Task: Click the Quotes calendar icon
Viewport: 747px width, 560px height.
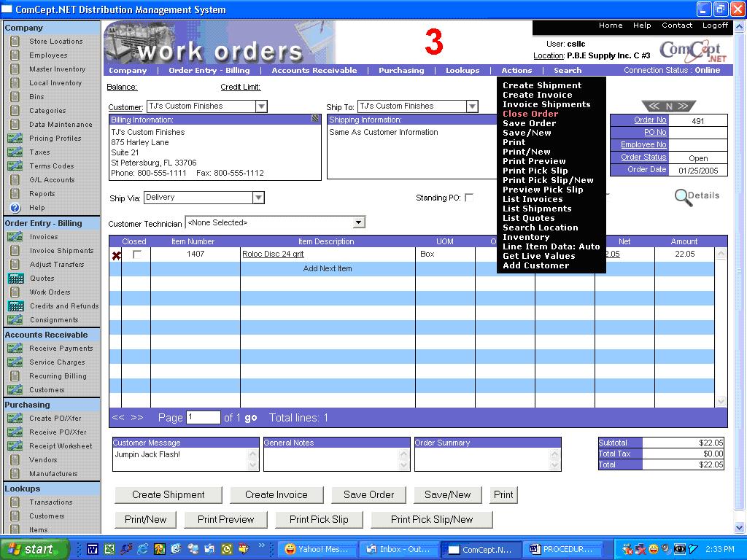Action: [15, 279]
